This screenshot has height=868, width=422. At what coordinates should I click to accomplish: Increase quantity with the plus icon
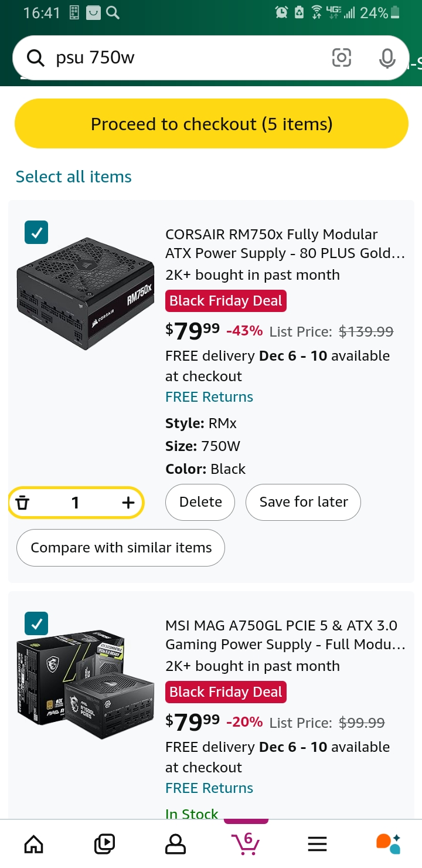coord(128,503)
